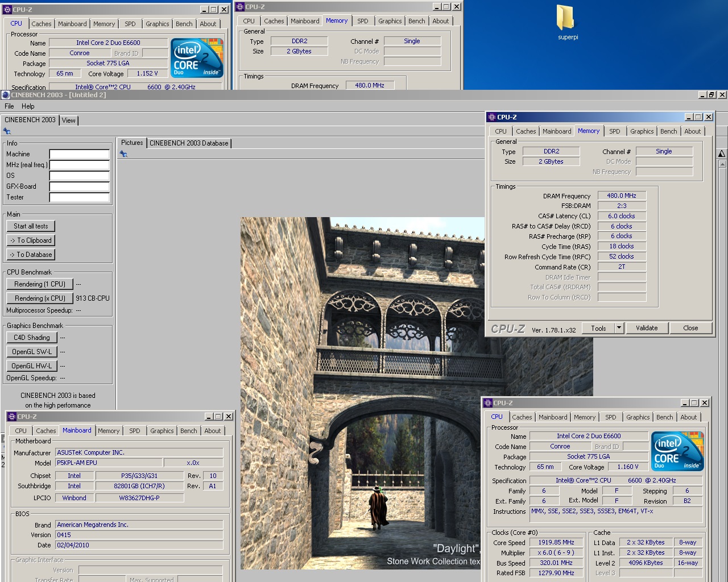Click the Validate button in CPU-Z
Image resolution: width=728 pixels, height=582 pixels.
click(647, 328)
